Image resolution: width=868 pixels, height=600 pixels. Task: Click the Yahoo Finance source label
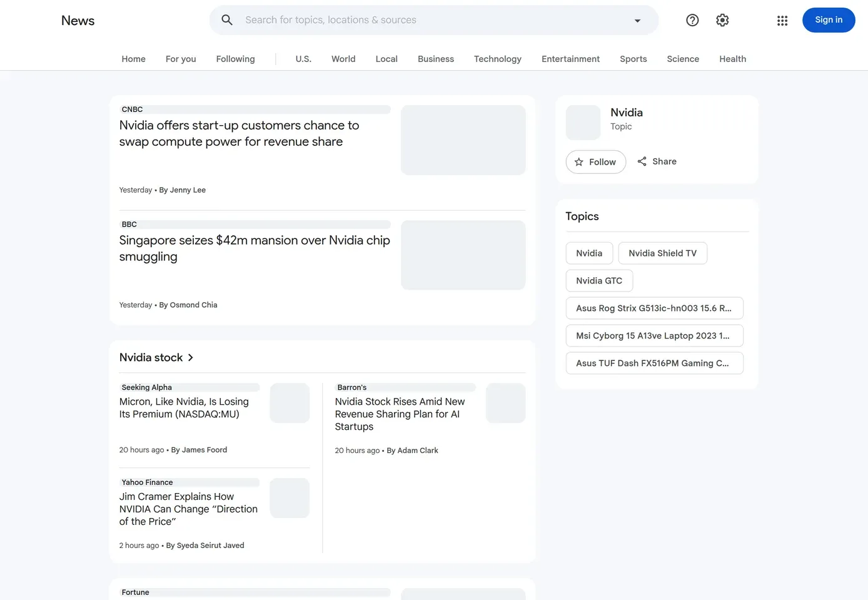click(x=147, y=482)
